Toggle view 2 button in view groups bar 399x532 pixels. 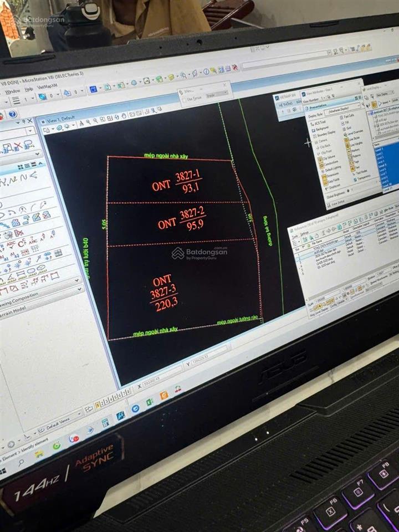[x=104, y=402]
